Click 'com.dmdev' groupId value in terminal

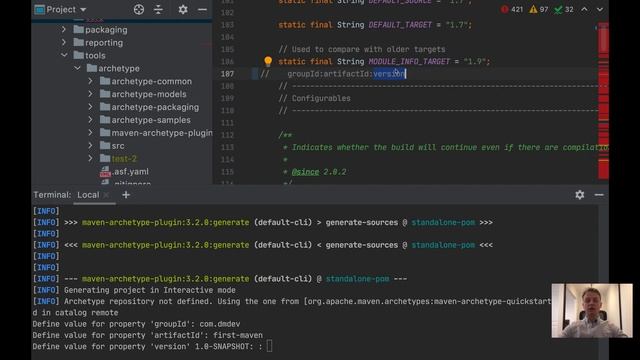pos(220,324)
